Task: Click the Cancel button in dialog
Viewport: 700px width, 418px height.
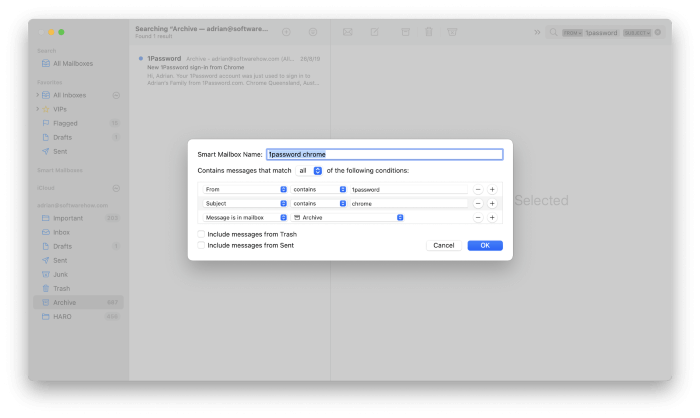Action: tap(443, 245)
